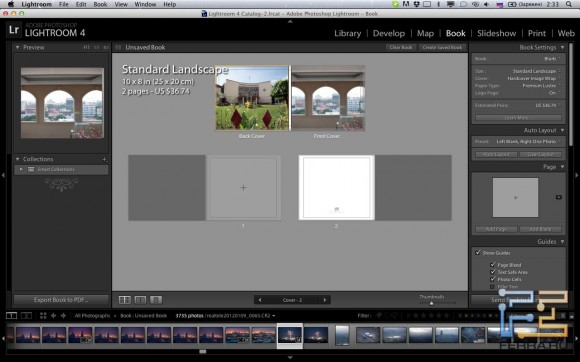Image resolution: width=580 pixels, height=362 pixels.
Task: Click Export Book to PDF button
Action: 61,300
